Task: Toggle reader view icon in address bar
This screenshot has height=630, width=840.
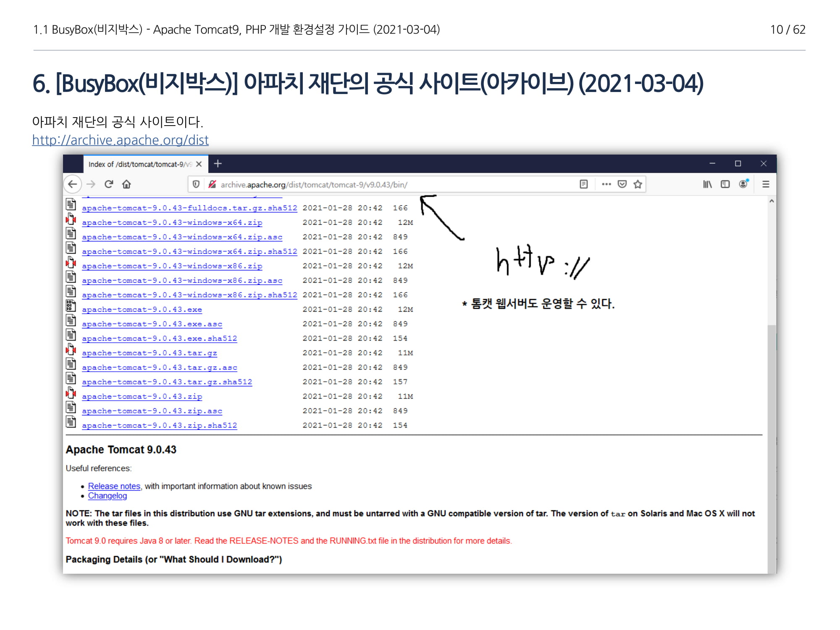Action: (x=583, y=184)
